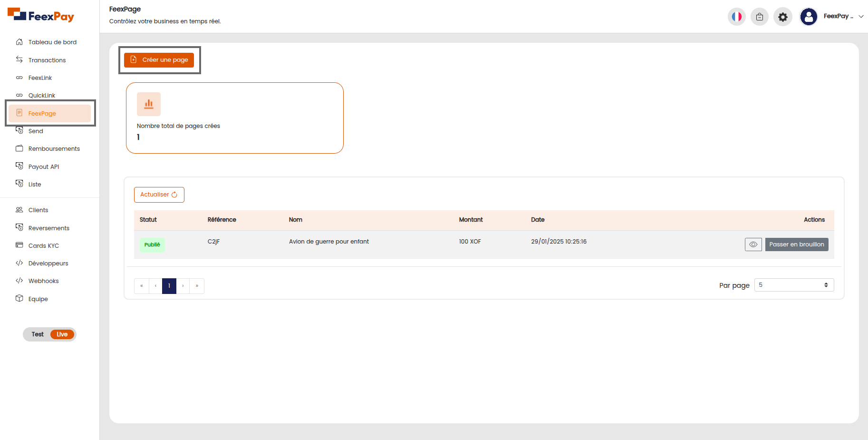The width and height of the screenshot is (868, 440).
Task: Go to next page in pagination
Action: [183, 286]
